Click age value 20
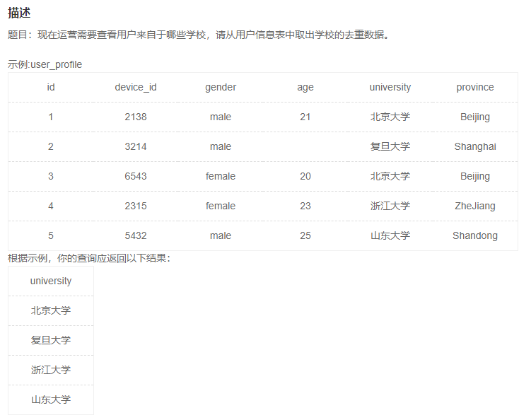 pyautogui.click(x=305, y=176)
